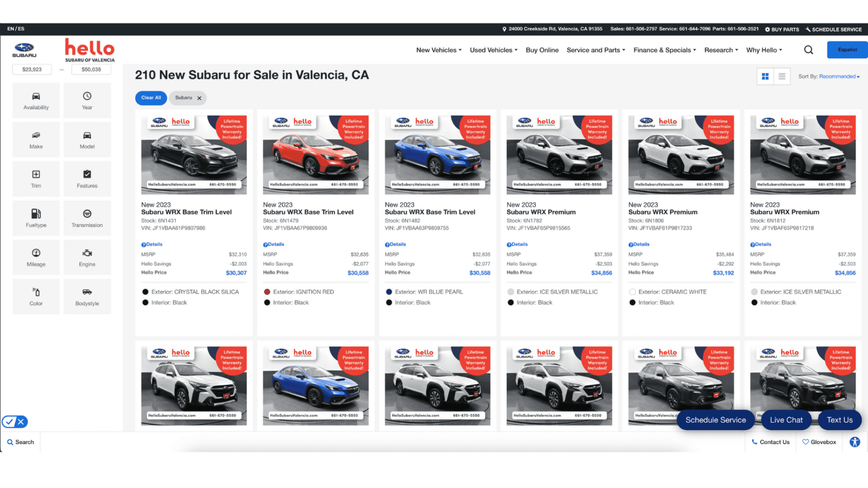Image resolution: width=868 pixels, height=488 pixels.
Task: Open the Used Vehicles menu
Action: 493,50
